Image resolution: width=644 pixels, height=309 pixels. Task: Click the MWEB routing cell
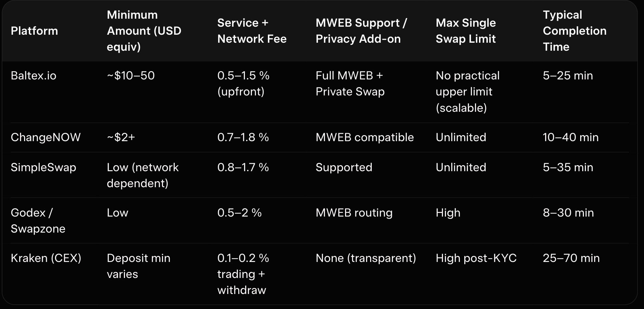(354, 213)
